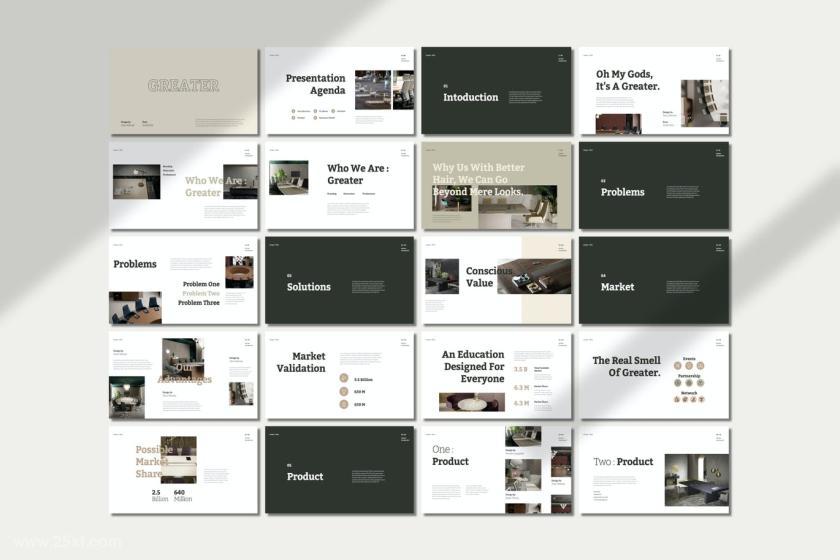Select the Who We Are : Greater slide with black heading
This screenshot has width=840, height=560.
tap(340, 186)
